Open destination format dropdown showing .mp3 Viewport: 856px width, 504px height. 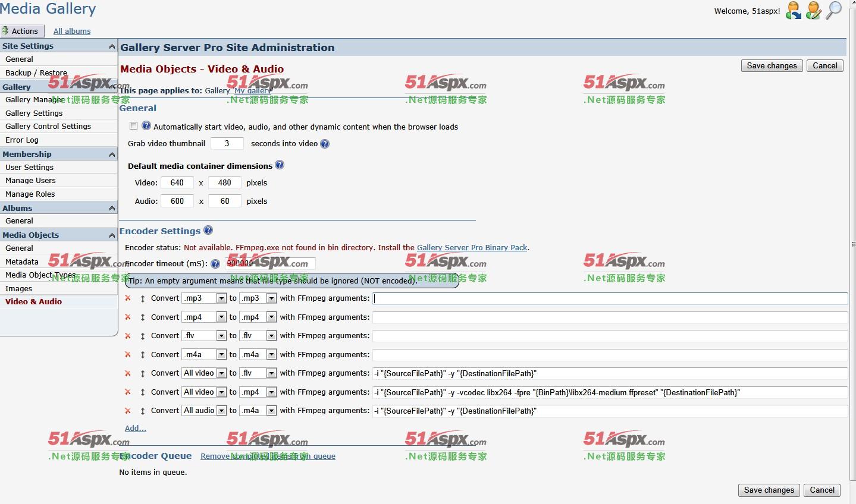[258, 298]
